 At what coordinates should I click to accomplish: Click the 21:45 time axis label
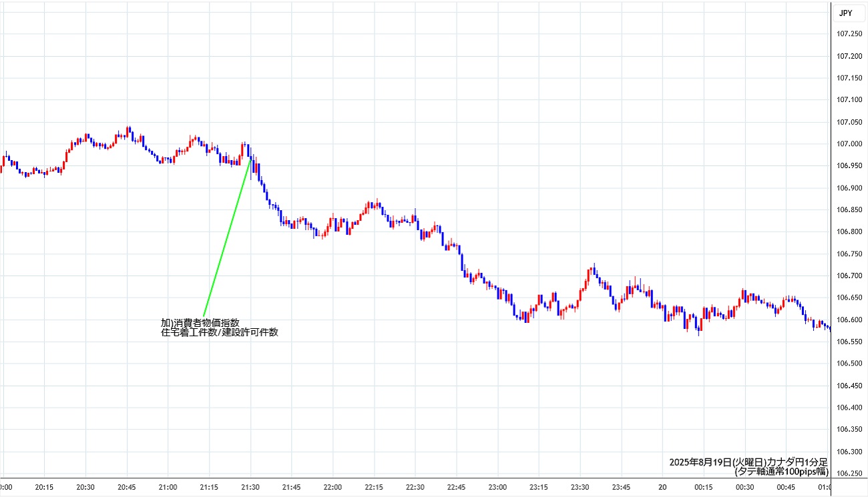(x=292, y=488)
